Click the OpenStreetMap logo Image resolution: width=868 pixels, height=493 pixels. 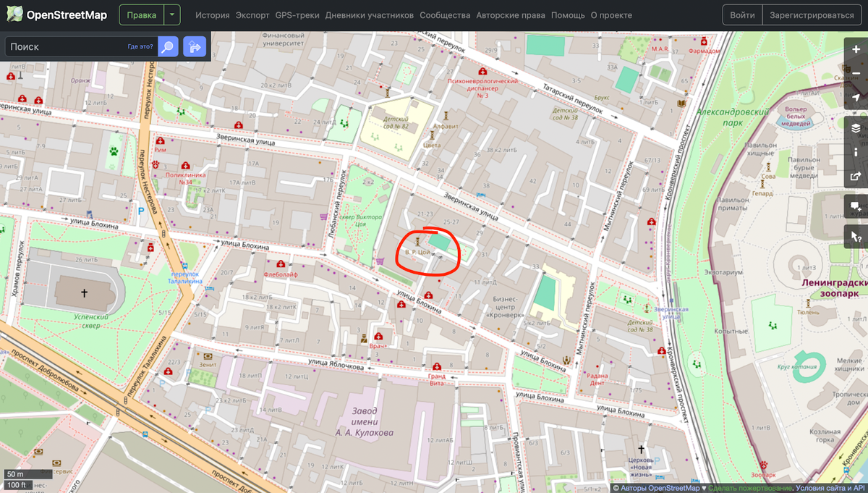point(56,14)
